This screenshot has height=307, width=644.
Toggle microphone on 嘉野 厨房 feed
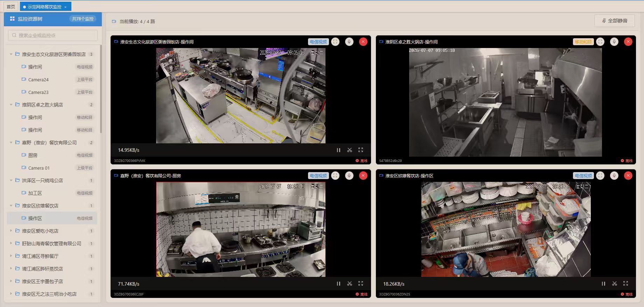[x=349, y=176]
